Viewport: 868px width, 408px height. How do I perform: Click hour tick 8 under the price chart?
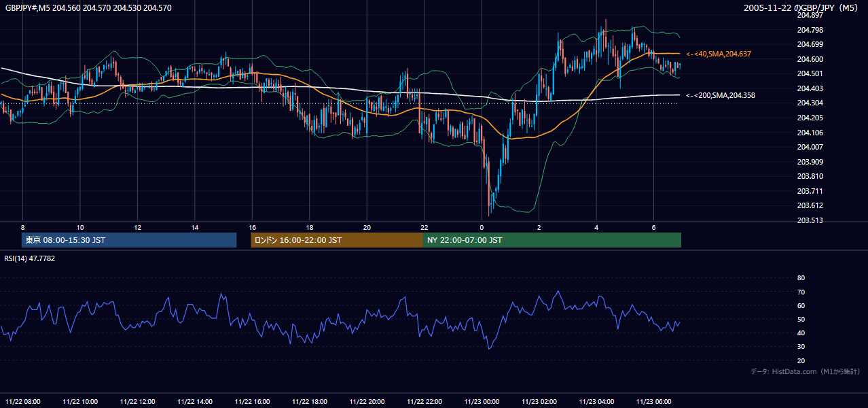[x=22, y=227]
